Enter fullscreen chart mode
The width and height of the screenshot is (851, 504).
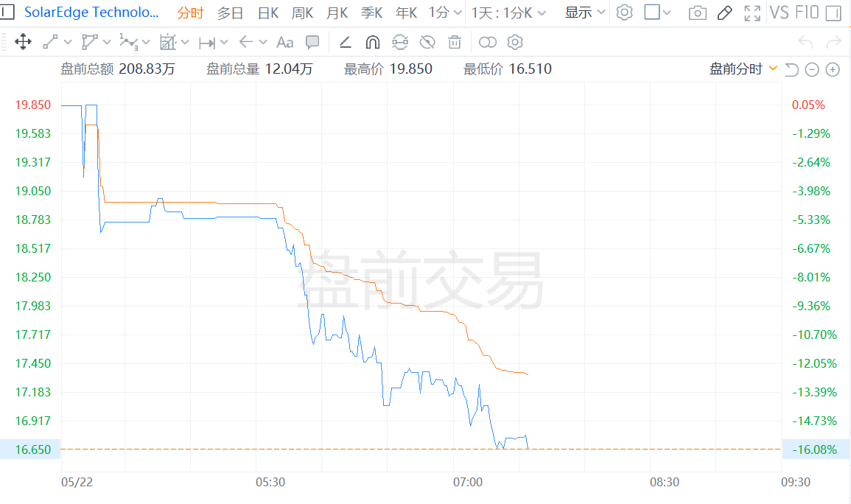click(x=752, y=13)
